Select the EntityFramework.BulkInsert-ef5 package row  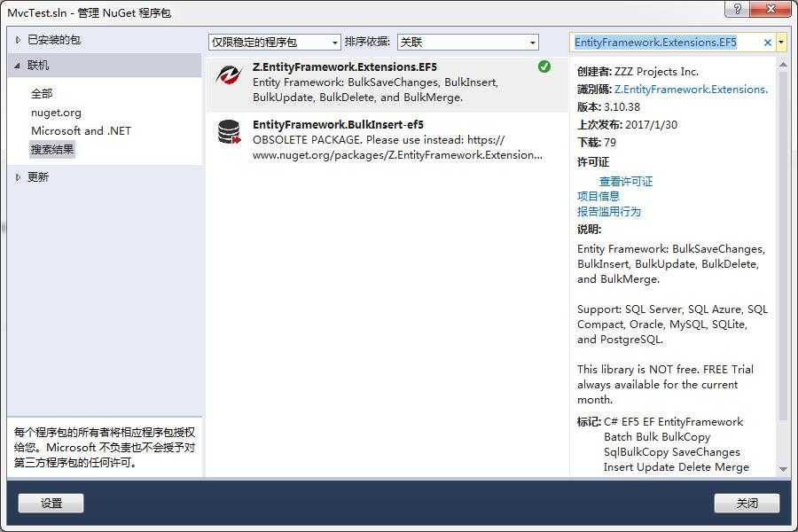[387, 140]
